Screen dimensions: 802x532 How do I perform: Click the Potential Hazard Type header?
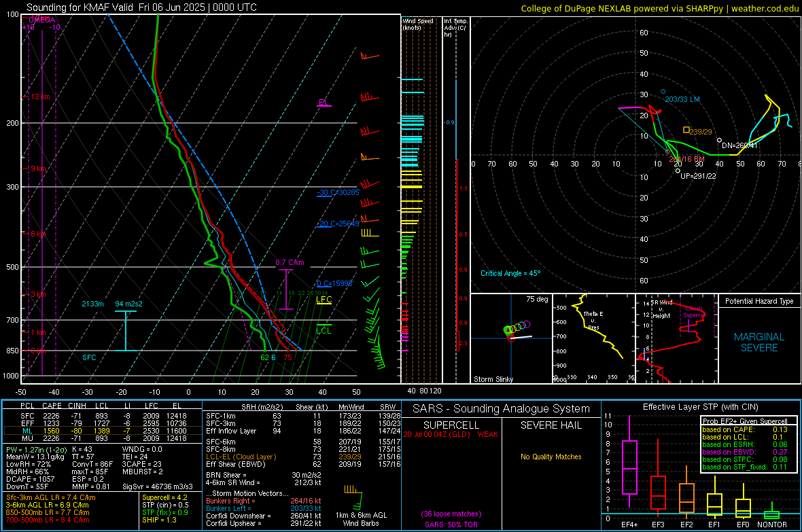[759, 301]
